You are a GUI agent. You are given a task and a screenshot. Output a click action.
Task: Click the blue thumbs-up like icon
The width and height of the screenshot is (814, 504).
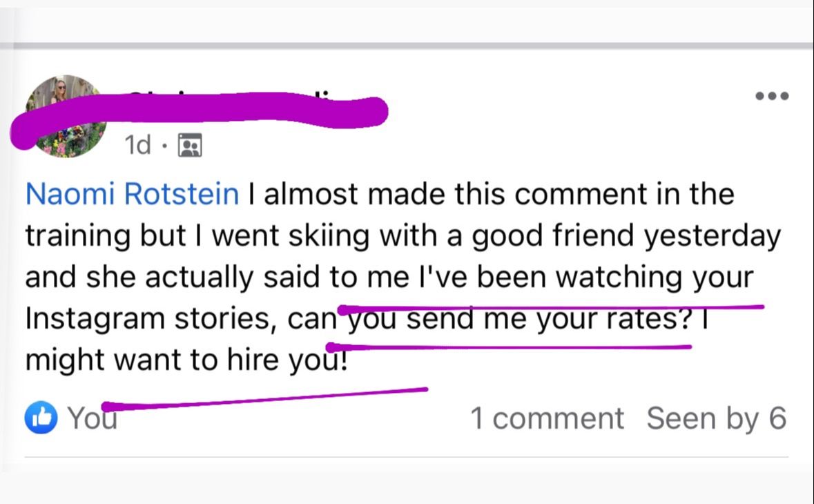click(41, 418)
